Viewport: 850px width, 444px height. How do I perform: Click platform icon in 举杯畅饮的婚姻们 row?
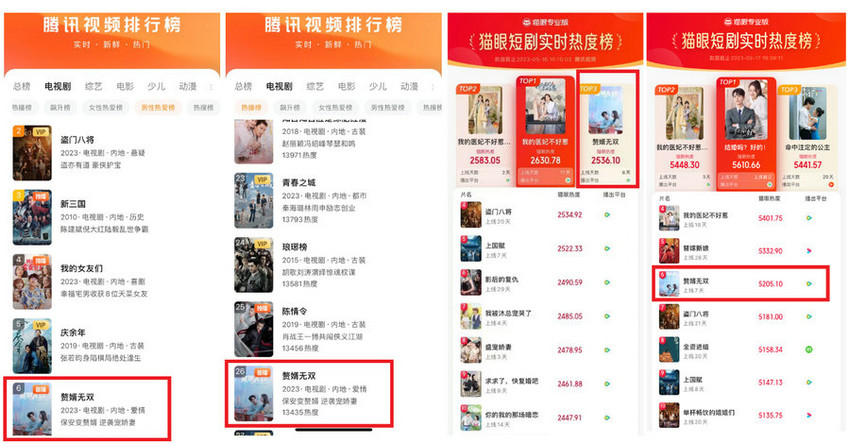tap(809, 415)
